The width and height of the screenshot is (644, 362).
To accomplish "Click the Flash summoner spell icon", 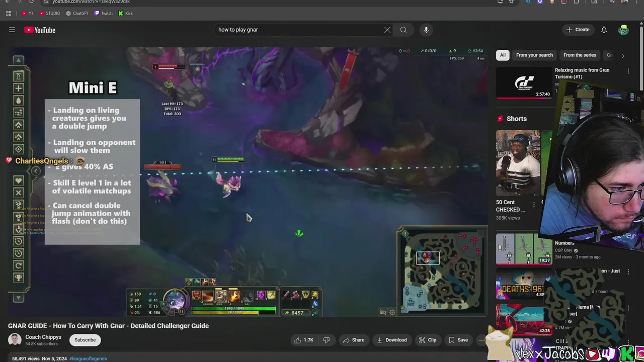I will 271,295.
